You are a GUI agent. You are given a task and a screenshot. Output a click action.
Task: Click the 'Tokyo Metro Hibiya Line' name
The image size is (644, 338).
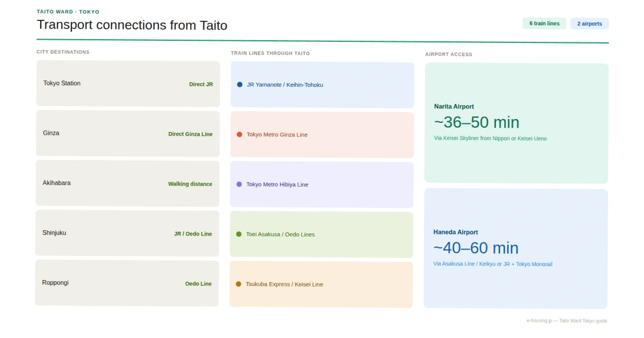pyautogui.click(x=277, y=185)
